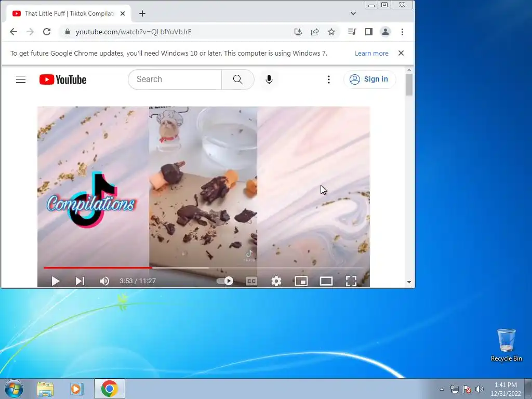Play the video
Viewport: 532px width, 399px height.
click(55, 281)
